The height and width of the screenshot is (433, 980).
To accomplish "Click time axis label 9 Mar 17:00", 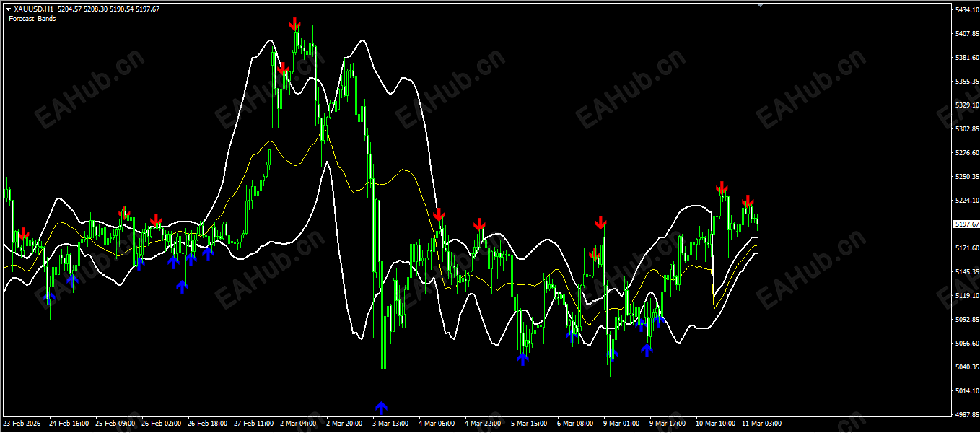I will pyautogui.click(x=668, y=424).
